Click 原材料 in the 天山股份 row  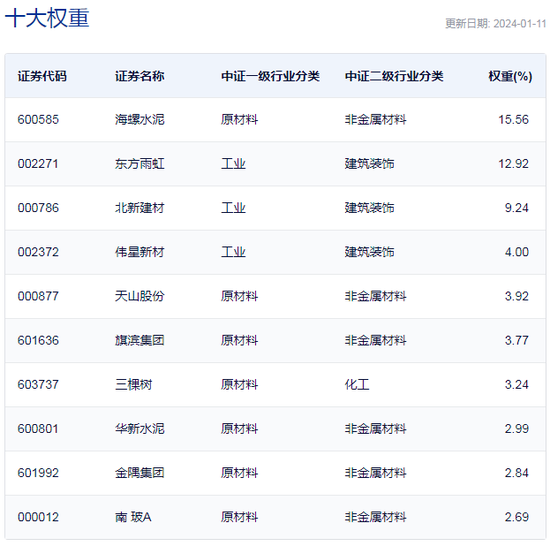[239, 296]
